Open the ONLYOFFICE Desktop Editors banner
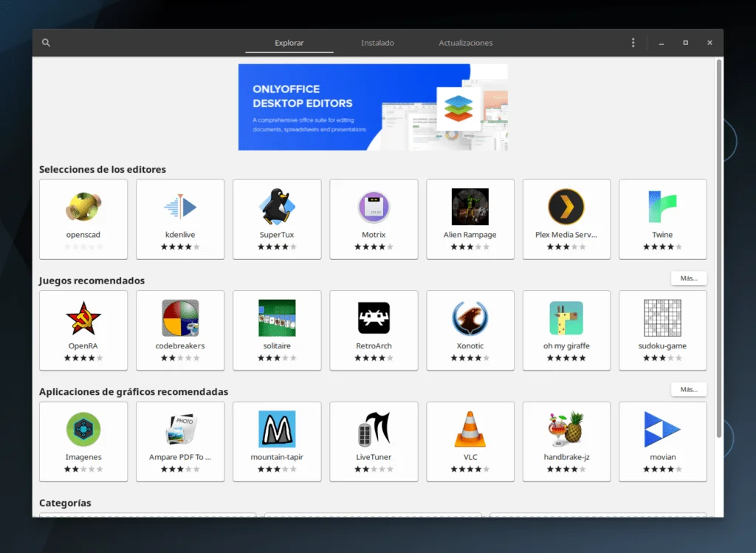This screenshot has width=756, height=553. coord(373,107)
